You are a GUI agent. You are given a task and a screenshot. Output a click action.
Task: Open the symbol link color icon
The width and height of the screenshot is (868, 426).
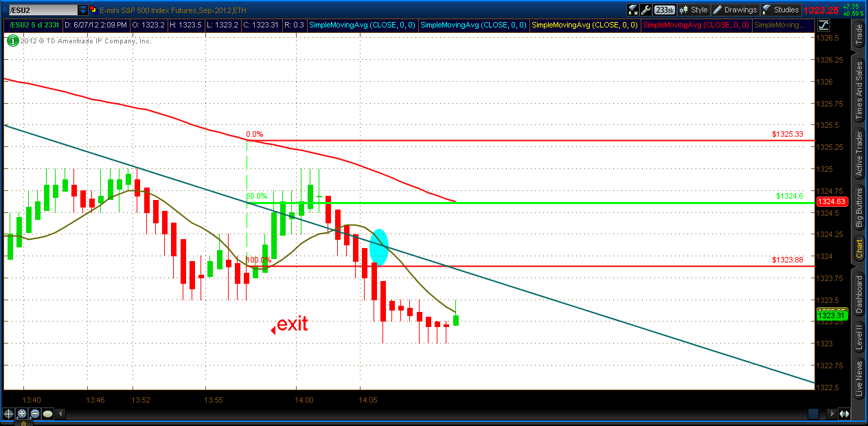[x=95, y=10]
